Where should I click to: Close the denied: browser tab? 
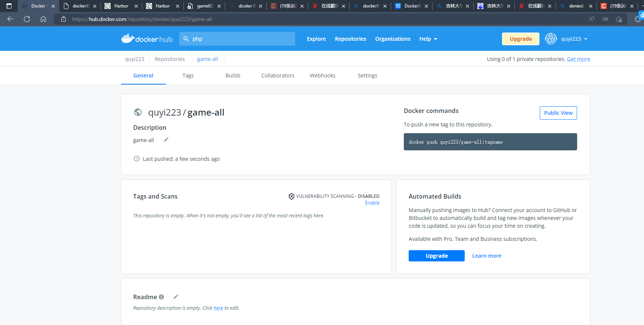[x=591, y=6]
